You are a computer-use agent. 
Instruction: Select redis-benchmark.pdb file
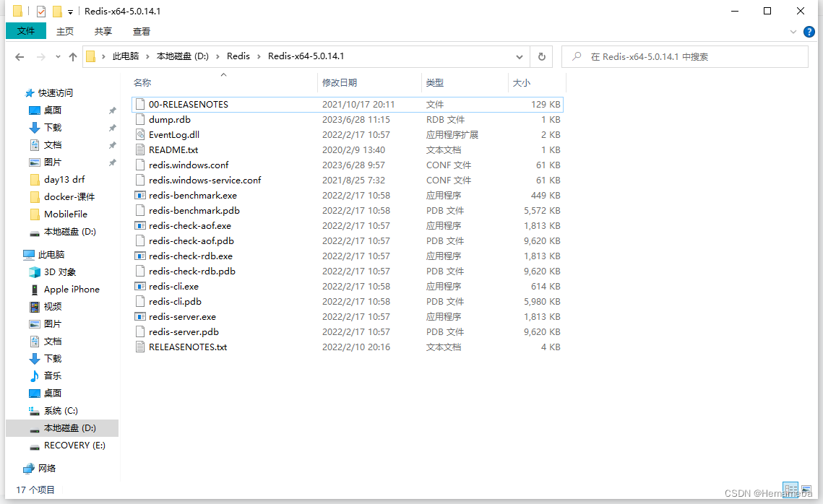point(194,211)
